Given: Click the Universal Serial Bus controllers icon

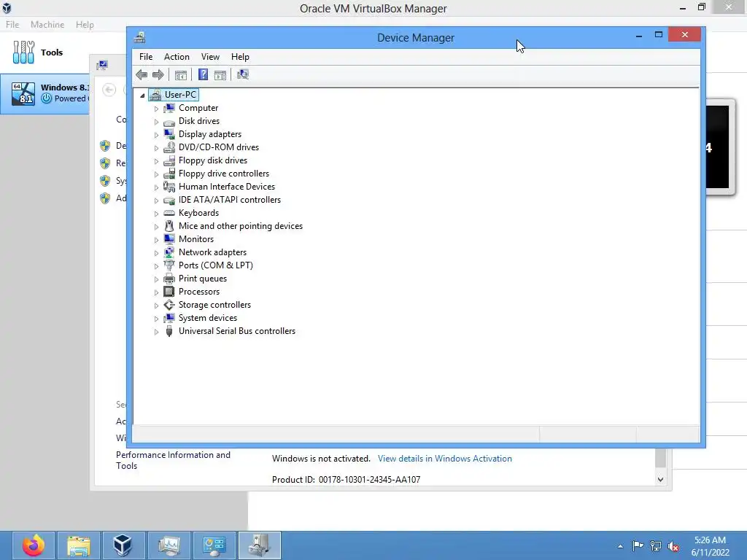Looking at the screenshot, I should click(169, 331).
